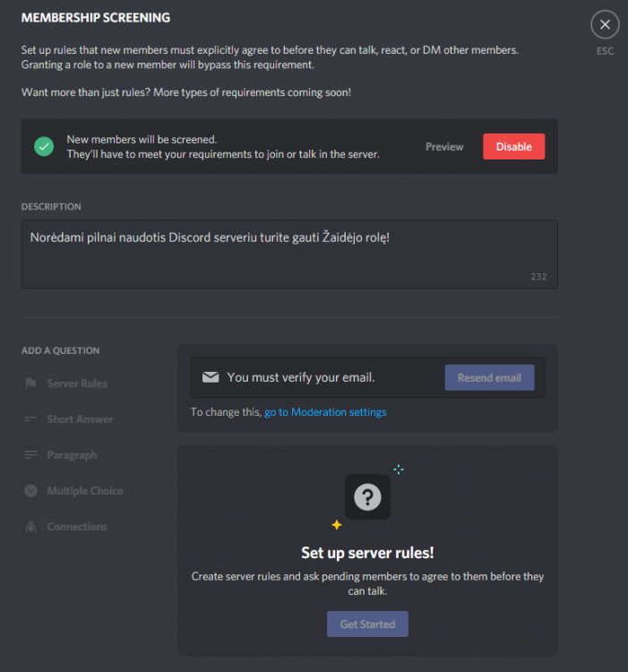
Task: Close settings with the X ESC icon
Action: point(605,24)
